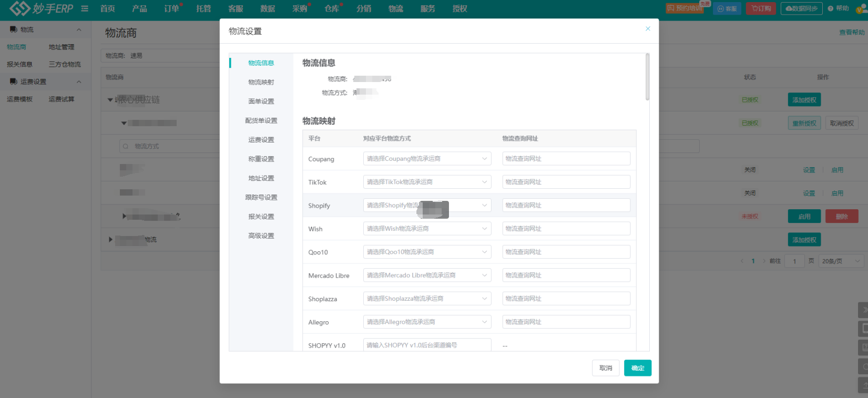This screenshot has width=868, height=398.
Task: Open 采购 menu in top navigation
Action: (x=300, y=8)
